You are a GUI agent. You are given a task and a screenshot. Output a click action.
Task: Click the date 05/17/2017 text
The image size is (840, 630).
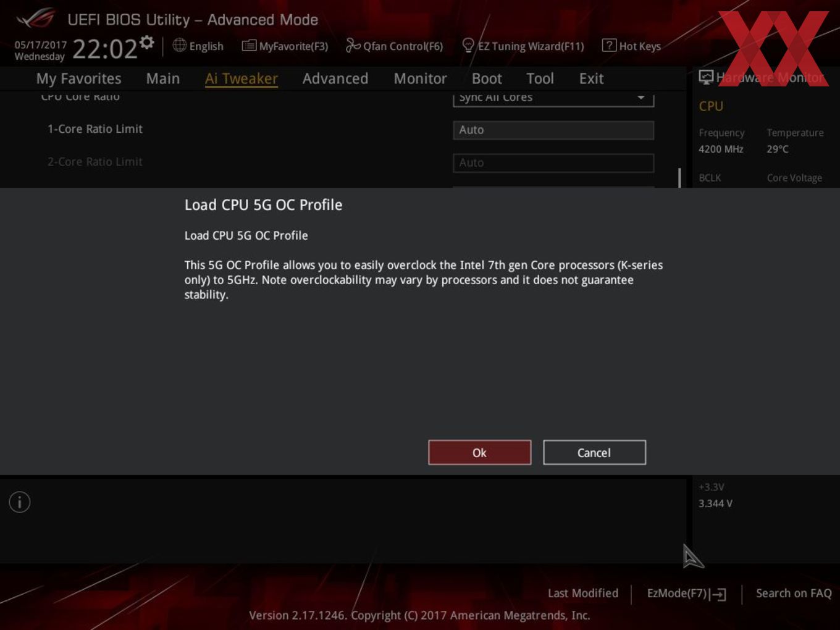coord(40,44)
